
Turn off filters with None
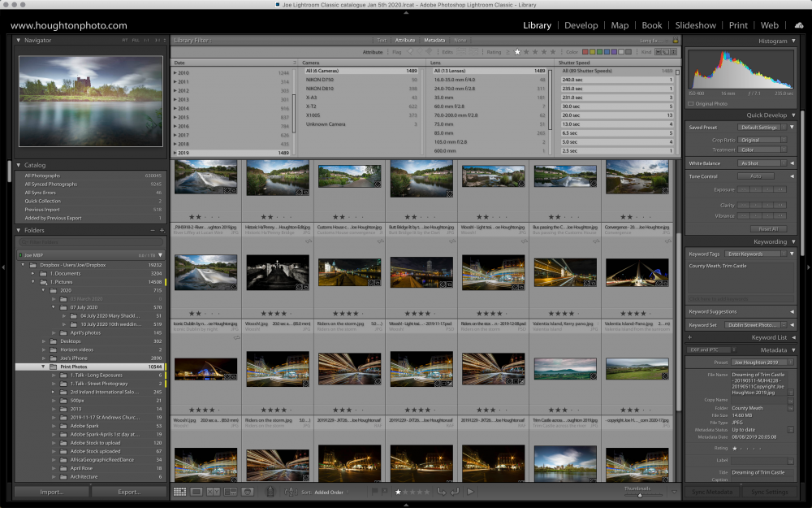click(460, 40)
